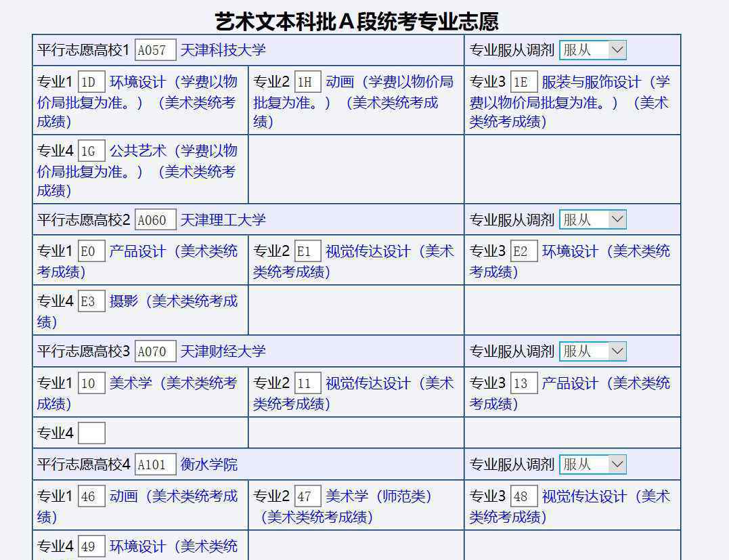The height and width of the screenshot is (560, 729).
Task: Click the school name 衡水学院
Action: tap(209, 465)
